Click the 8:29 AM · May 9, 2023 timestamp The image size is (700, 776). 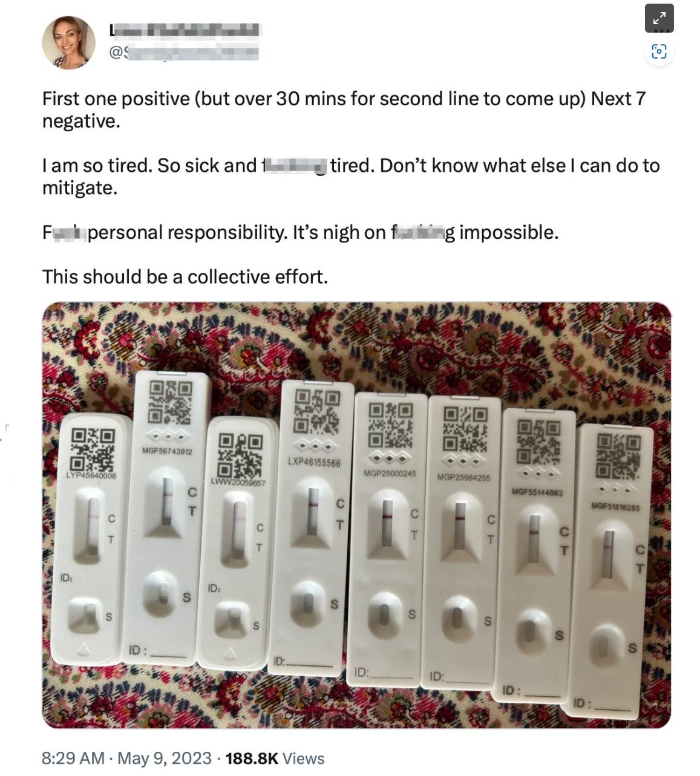(x=126, y=758)
